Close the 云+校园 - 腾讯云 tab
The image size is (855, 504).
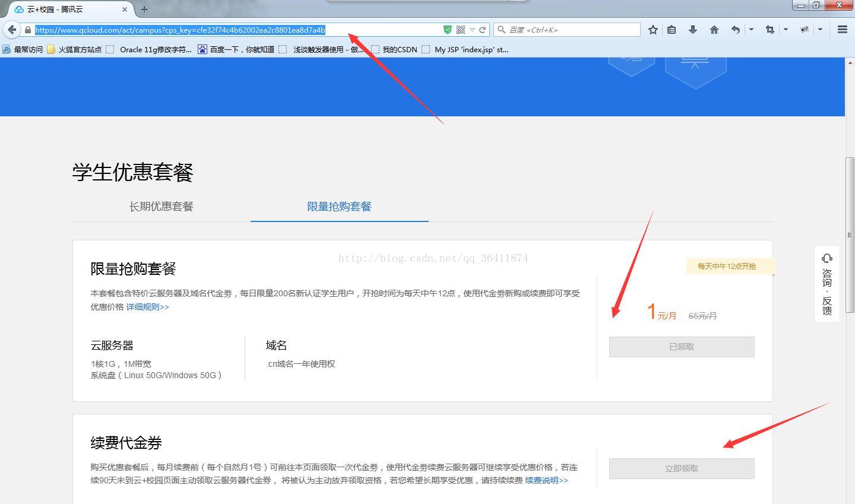(125, 9)
